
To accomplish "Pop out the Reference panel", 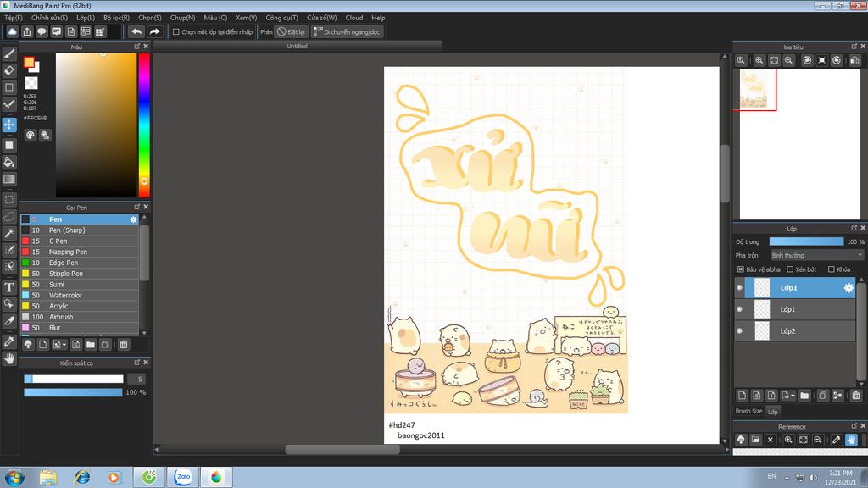I will (x=854, y=426).
